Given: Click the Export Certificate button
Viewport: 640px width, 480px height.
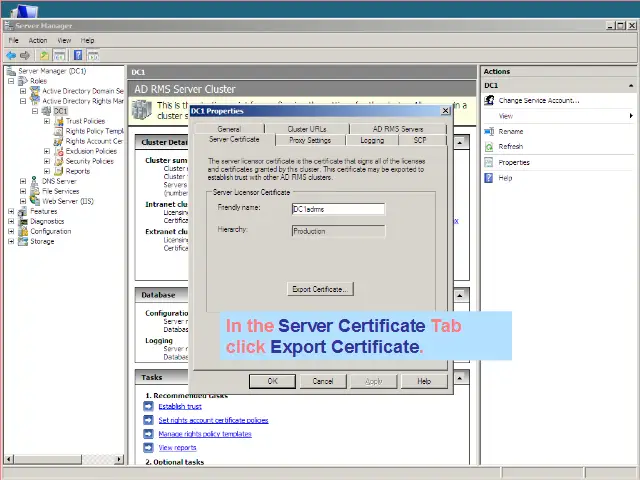Looking at the screenshot, I should 319,289.
